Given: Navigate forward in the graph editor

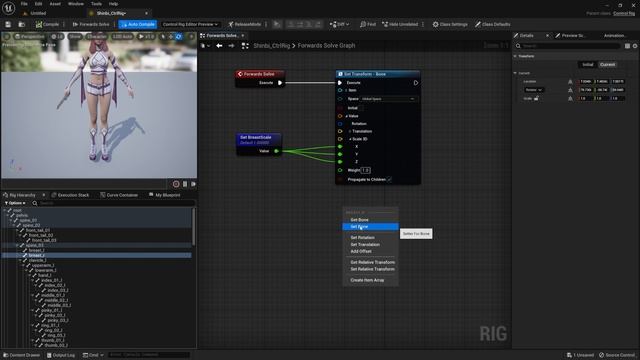Looking at the screenshot, I should (x=231, y=46).
